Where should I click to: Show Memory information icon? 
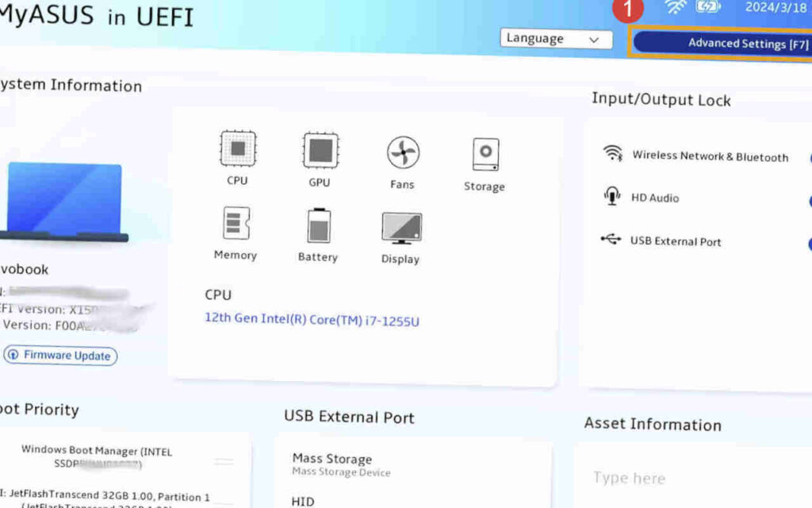236,223
